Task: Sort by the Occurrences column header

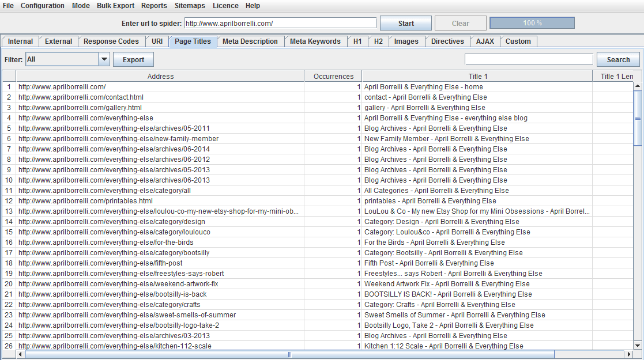Action: click(333, 76)
